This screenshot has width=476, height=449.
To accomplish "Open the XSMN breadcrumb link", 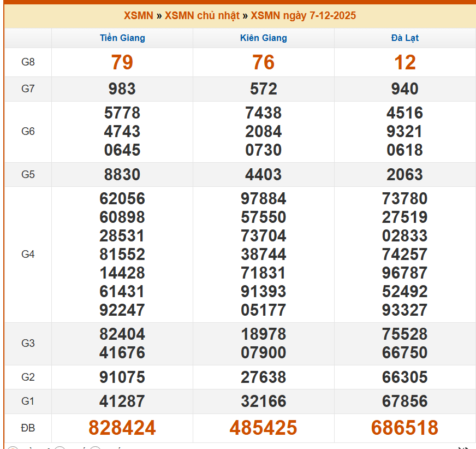I will tap(138, 15).
